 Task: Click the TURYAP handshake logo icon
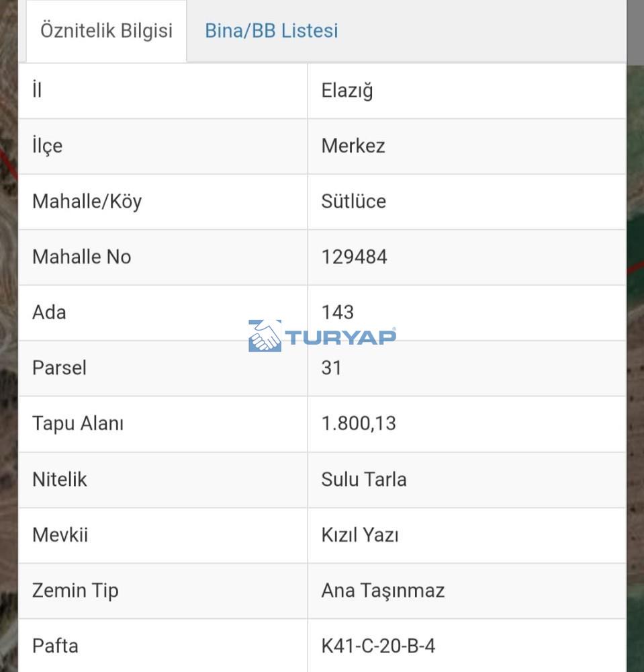(265, 335)
